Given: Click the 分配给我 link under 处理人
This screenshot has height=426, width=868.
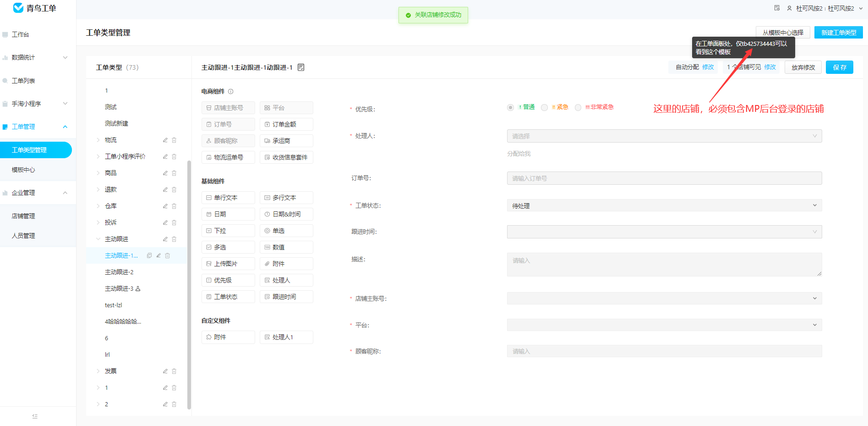Looking at the screenshot, I should pyautogui.click(x=519, y=154).
